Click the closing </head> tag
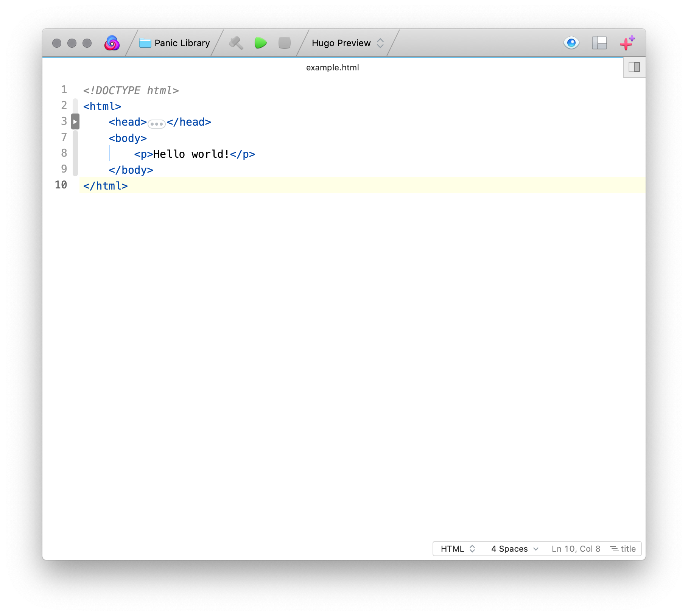This screenshot has width=688, height=616. point(189,122)
